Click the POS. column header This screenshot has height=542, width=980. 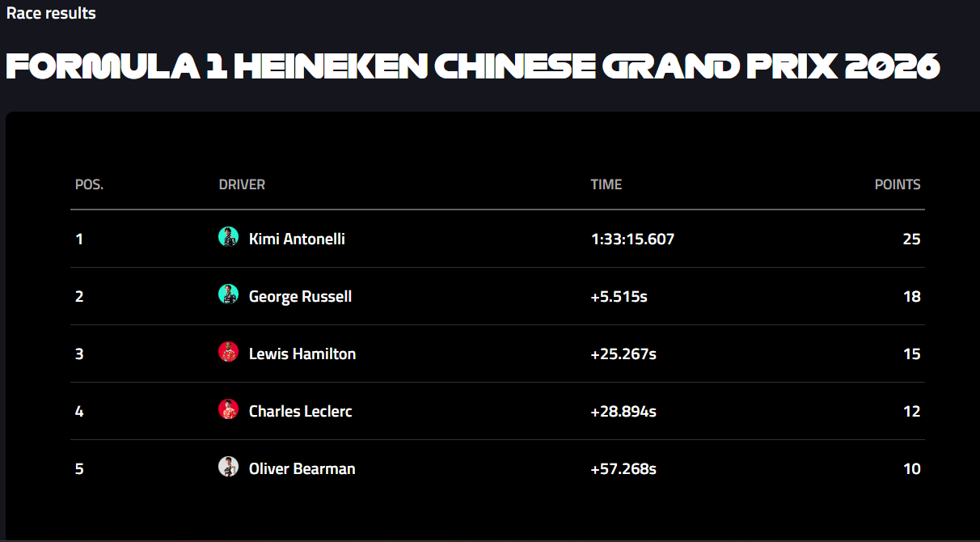point(89,184)
